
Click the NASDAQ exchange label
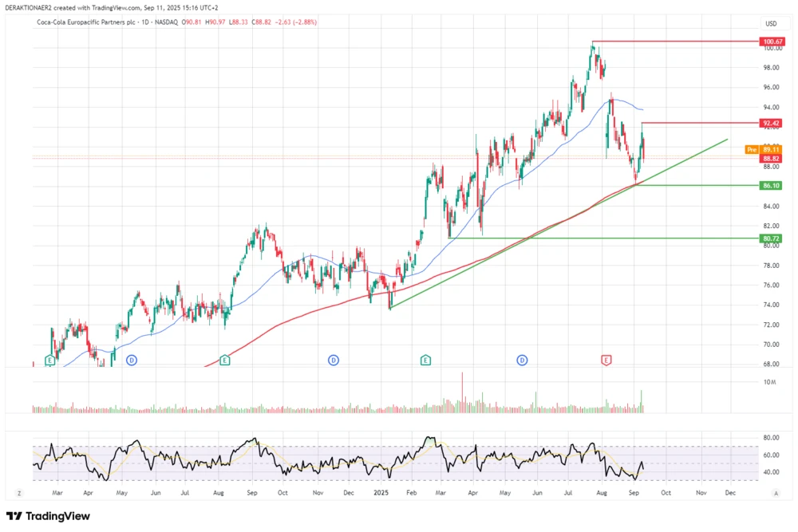pyautogui.click(x=168, y=22)
